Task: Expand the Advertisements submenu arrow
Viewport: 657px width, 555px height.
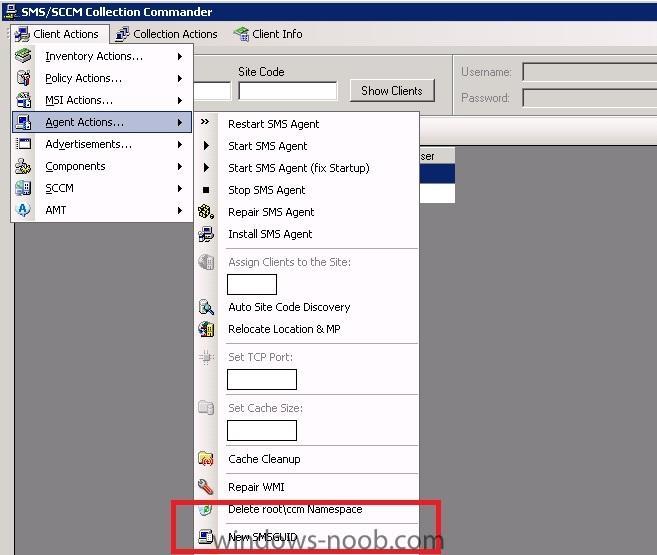Action: pyautogui.click(x=180, y=144)
